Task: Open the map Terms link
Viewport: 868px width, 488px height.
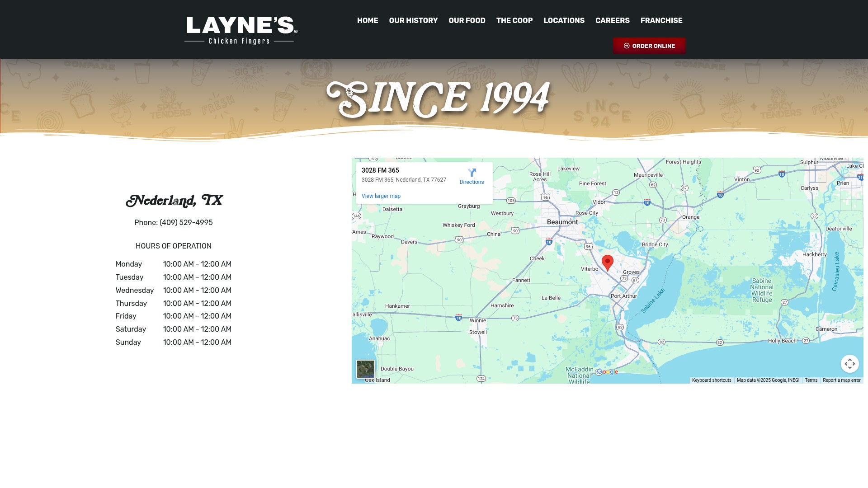Action: coord(811,380)
